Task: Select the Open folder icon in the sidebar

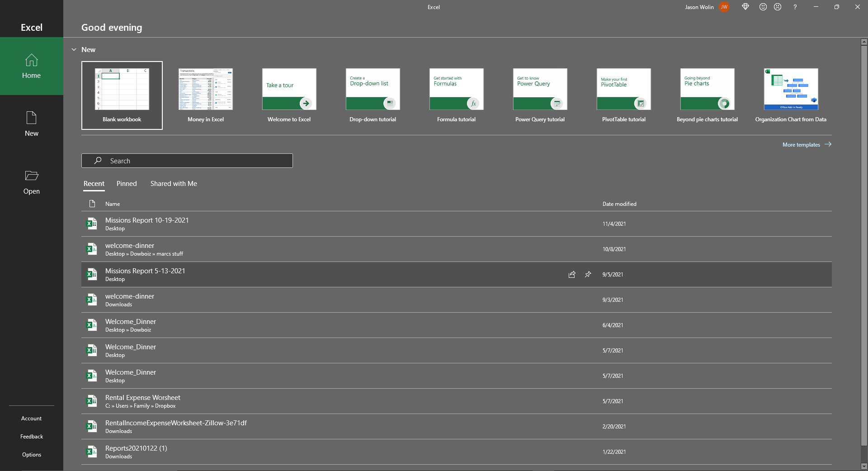Action: 32,176
